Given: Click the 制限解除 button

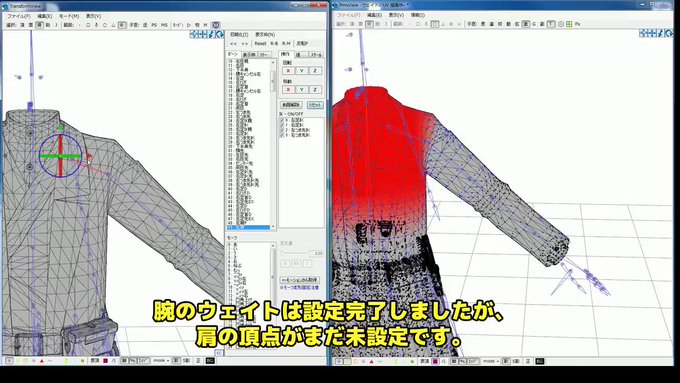Looking at the screenshot, I should [291, 105].
